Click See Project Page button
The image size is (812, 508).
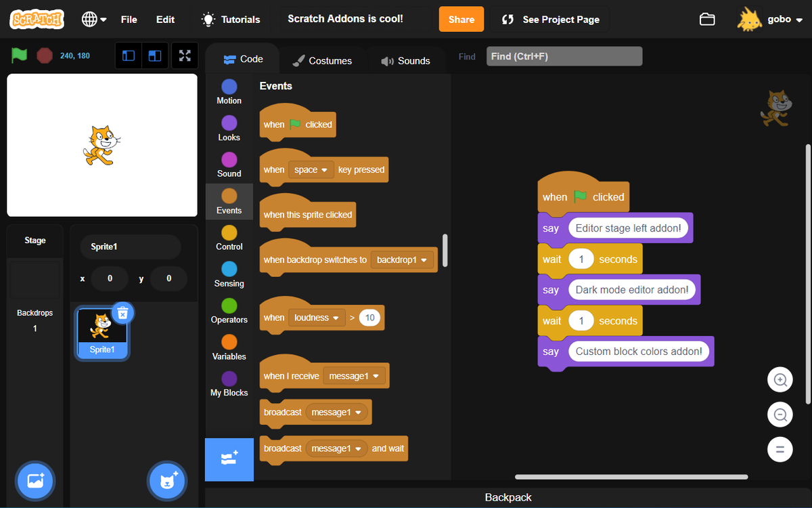coord(550,19)
